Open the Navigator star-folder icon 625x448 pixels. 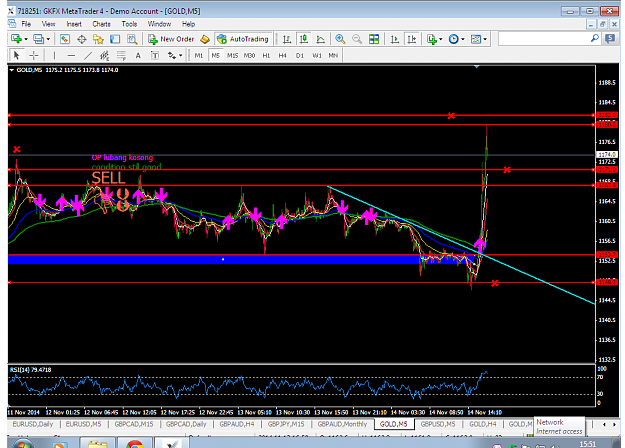tap(98, 39)
